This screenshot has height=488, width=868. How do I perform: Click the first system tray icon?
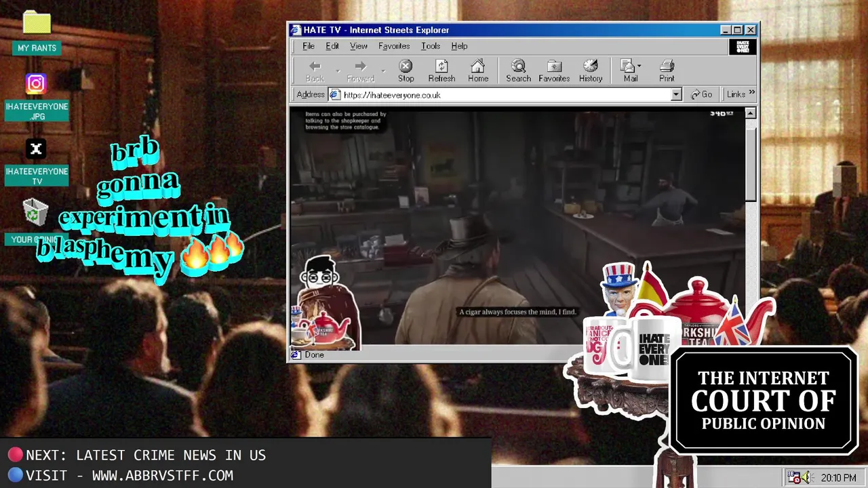793,478
